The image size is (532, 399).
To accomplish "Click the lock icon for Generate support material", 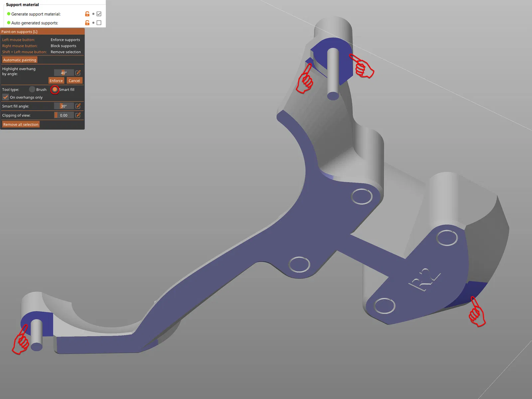I will [87, 14].
